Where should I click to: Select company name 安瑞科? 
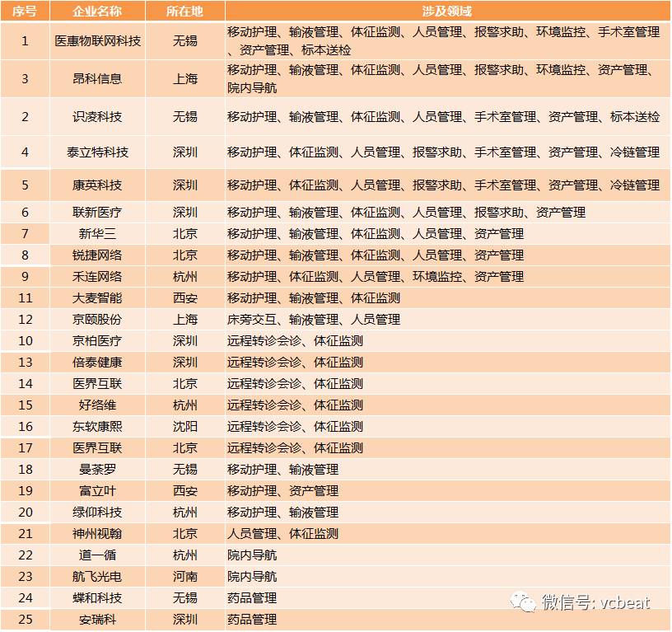97,619
